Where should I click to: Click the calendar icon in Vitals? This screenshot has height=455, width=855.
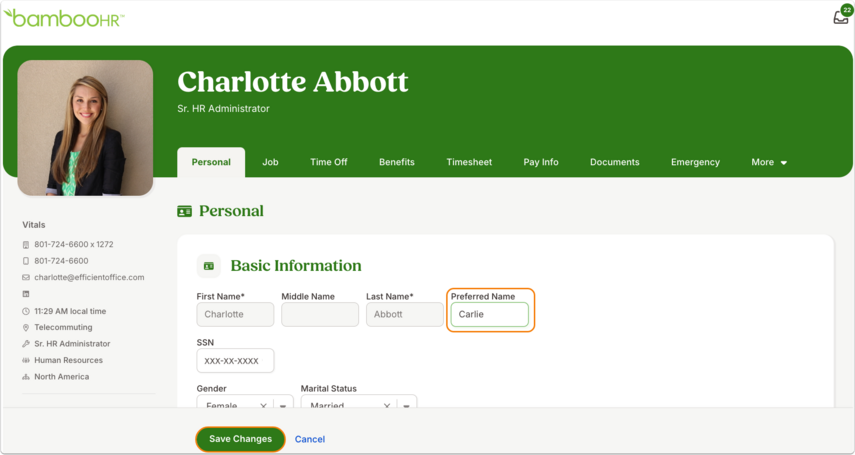(26, 294)
